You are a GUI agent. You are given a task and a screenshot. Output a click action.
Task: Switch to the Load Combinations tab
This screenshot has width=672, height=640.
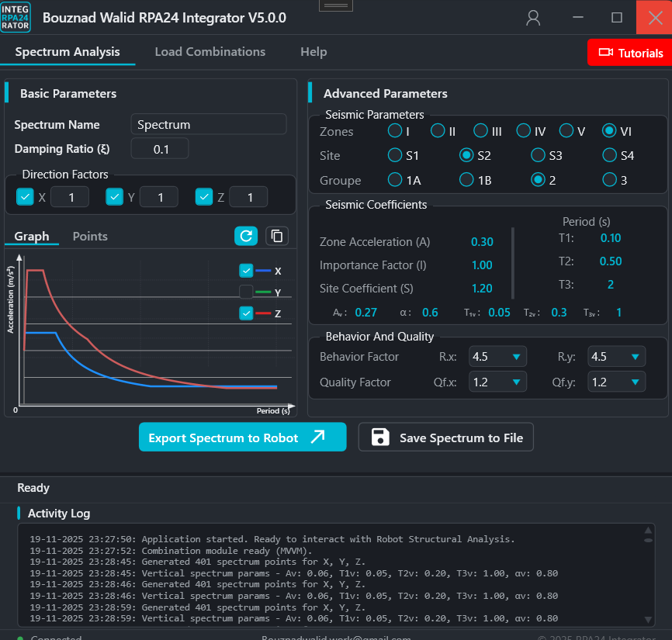point(210,52)
